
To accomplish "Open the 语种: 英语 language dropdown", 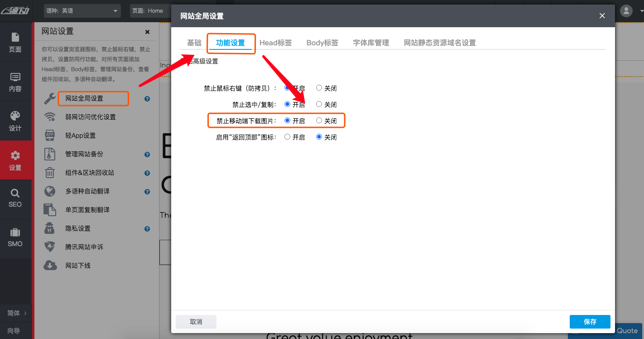I will (82, 10).
